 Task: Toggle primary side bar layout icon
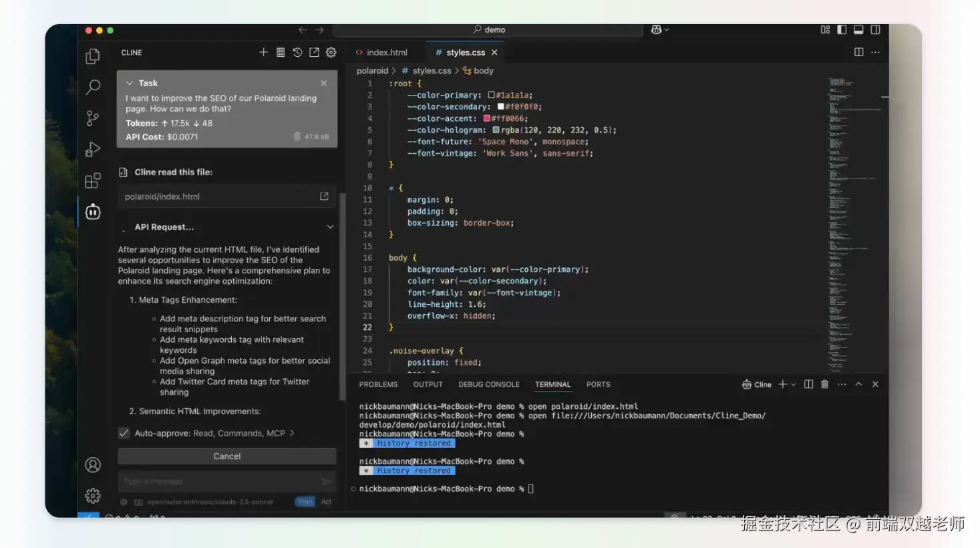tap(842, 29)
